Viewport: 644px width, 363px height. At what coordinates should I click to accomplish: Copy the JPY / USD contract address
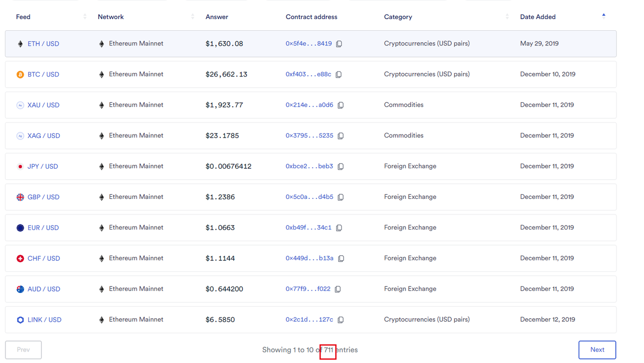point(341,167)
